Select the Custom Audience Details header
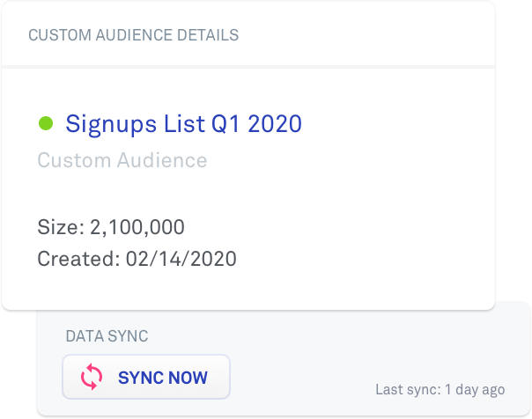 (x=133, y=35)
